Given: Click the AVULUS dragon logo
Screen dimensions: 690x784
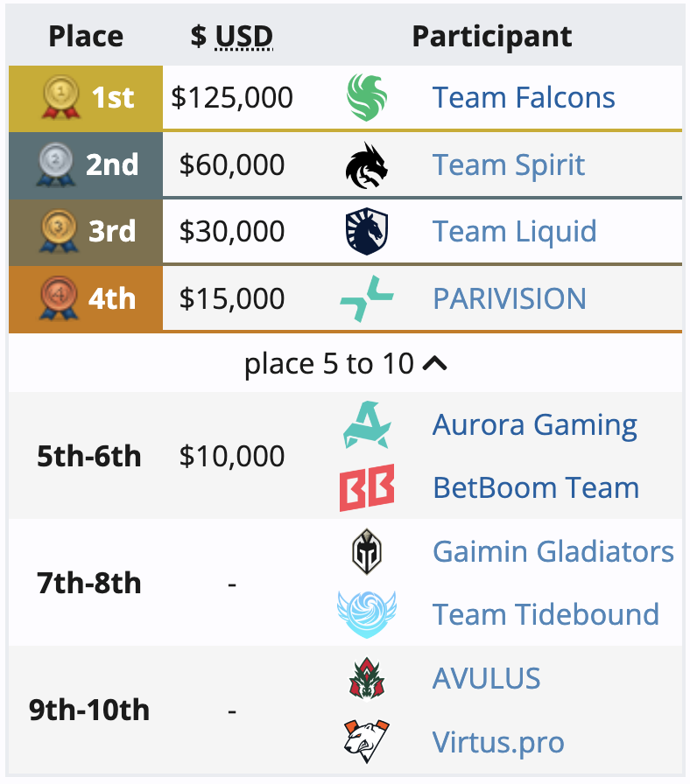Looking at the screenshot, I should (367, 678).
